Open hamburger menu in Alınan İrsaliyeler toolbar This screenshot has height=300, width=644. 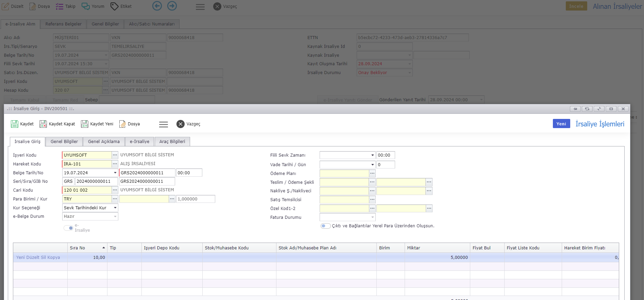[200, 7]
